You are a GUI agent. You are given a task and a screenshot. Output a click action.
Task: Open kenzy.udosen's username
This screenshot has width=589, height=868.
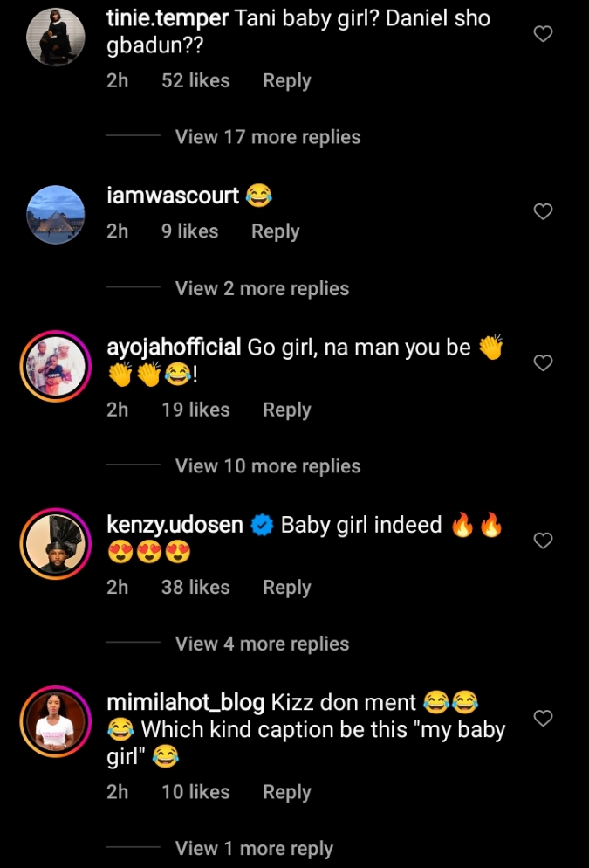point(175,525)
